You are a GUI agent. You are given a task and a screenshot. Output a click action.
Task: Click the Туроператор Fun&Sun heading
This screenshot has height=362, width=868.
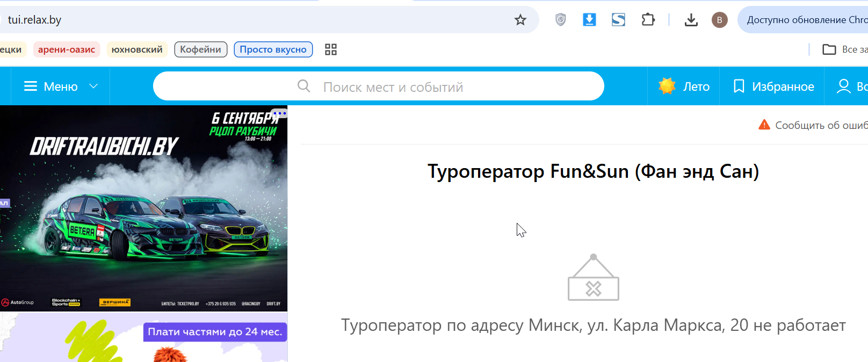click(x=593, y=171)
